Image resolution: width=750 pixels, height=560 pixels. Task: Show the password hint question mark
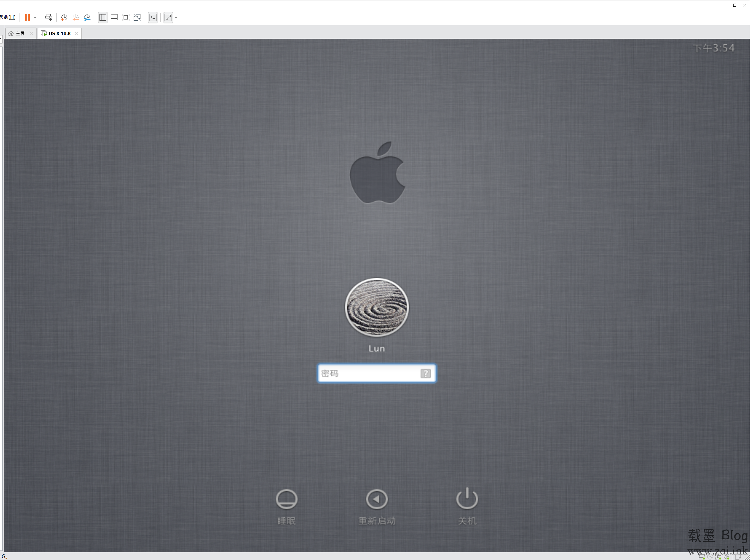(x=425, y=373)
